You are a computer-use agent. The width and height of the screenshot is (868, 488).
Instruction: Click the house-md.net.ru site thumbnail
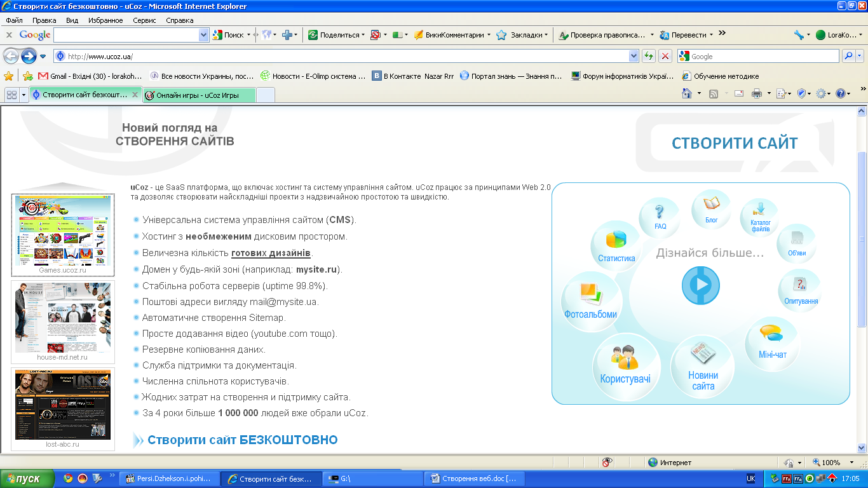(x=63, y=322)
